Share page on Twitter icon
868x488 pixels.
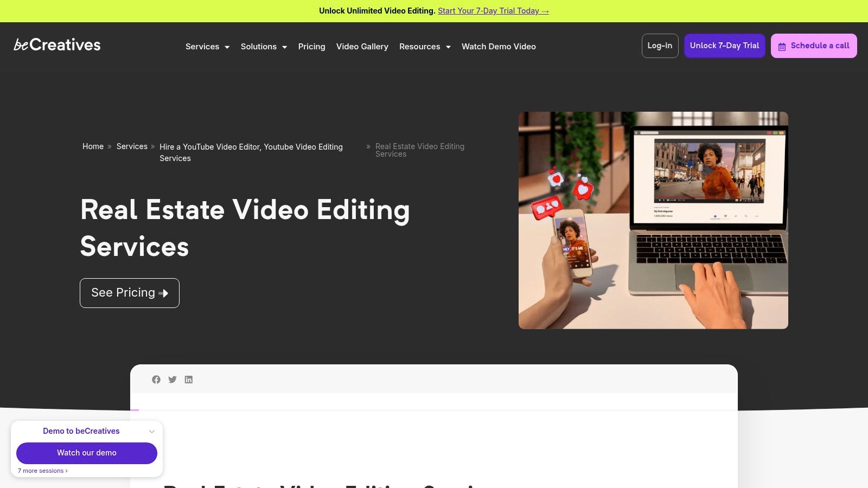pyautogui.click(x=173, y=380)
